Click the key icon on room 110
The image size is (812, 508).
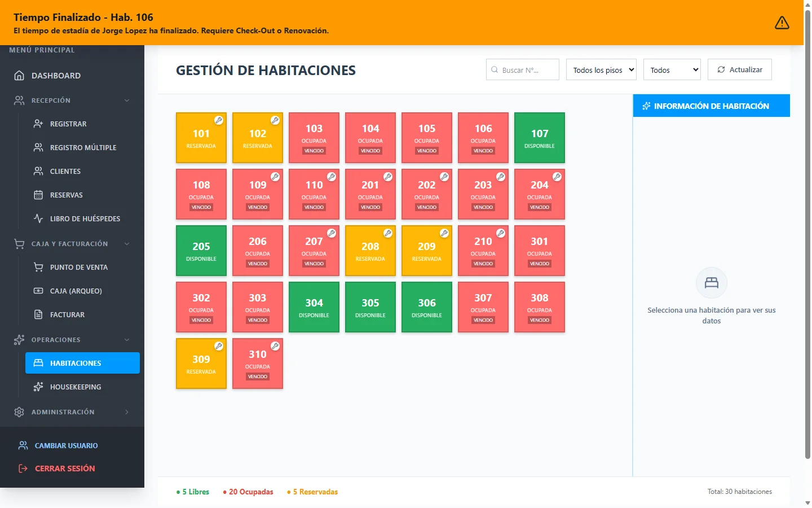pos(332,177)
